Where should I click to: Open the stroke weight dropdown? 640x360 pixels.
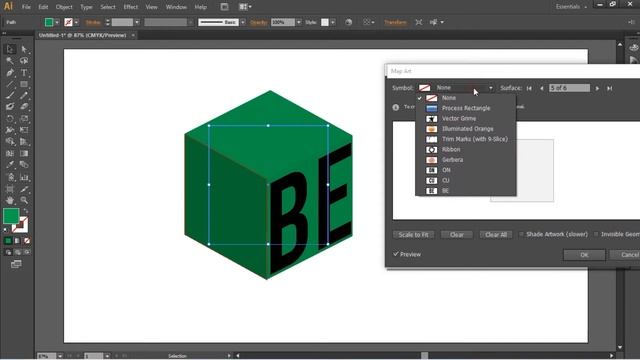click(x=137, y=22)
